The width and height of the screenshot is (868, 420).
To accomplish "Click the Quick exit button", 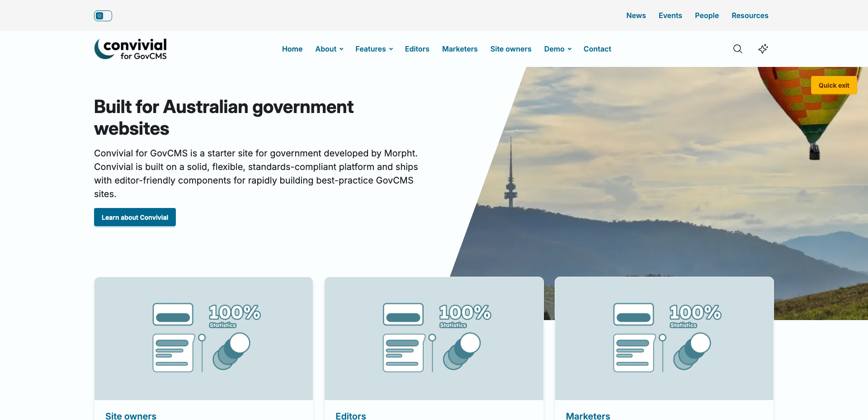I will [x=834, y=85].
